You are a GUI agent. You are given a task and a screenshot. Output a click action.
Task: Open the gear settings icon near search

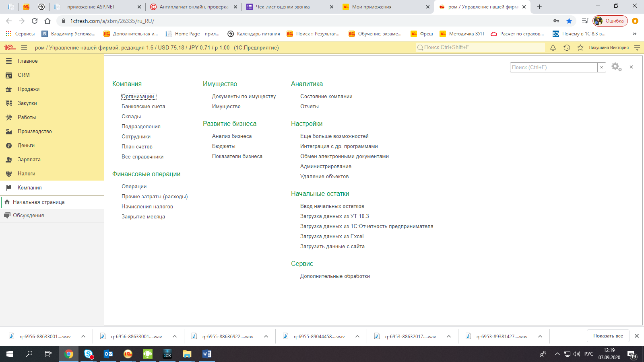tap(616, 67)
